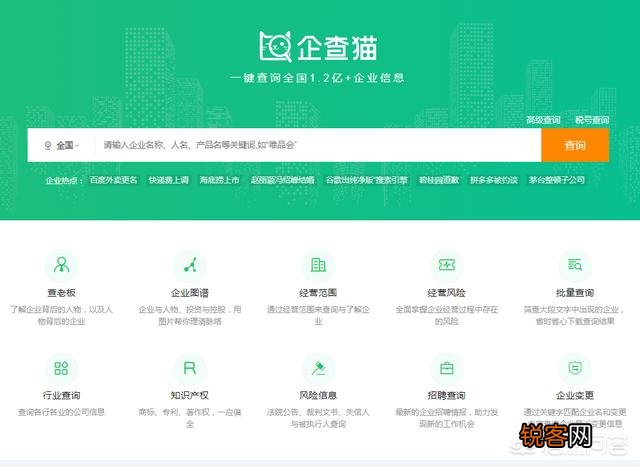Click the 企业图谱 title text

(x=190, y=293)
